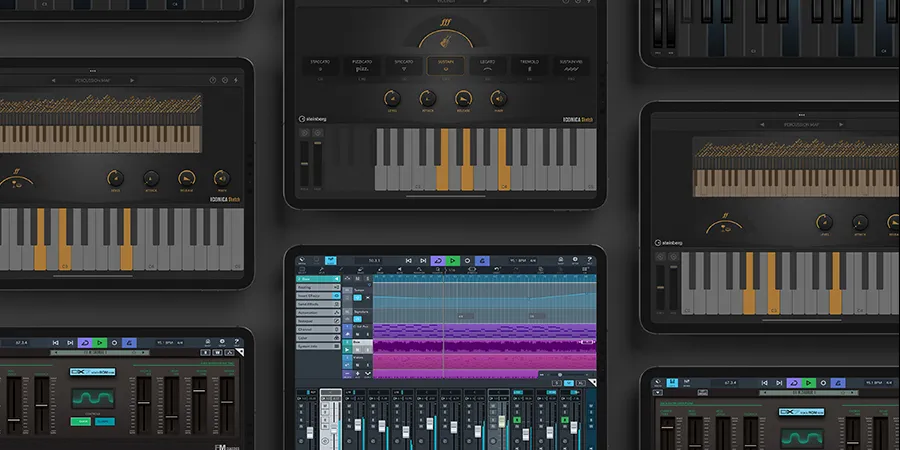
Task: Expand Notepad in the Cubasis inspector
Action: [x=319, y=321]
